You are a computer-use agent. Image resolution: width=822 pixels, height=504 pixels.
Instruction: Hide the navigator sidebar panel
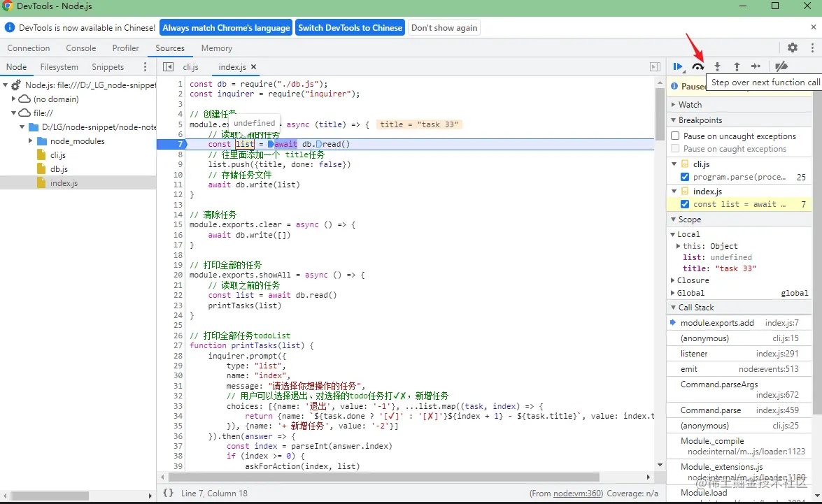(x=168, y=66)
